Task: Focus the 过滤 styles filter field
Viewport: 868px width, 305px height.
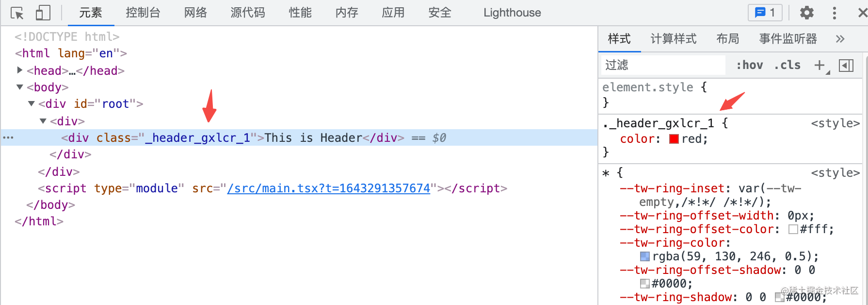Action: (662, 65)
